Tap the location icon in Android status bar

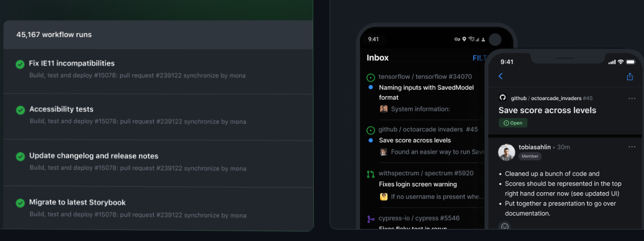[464, 39]
